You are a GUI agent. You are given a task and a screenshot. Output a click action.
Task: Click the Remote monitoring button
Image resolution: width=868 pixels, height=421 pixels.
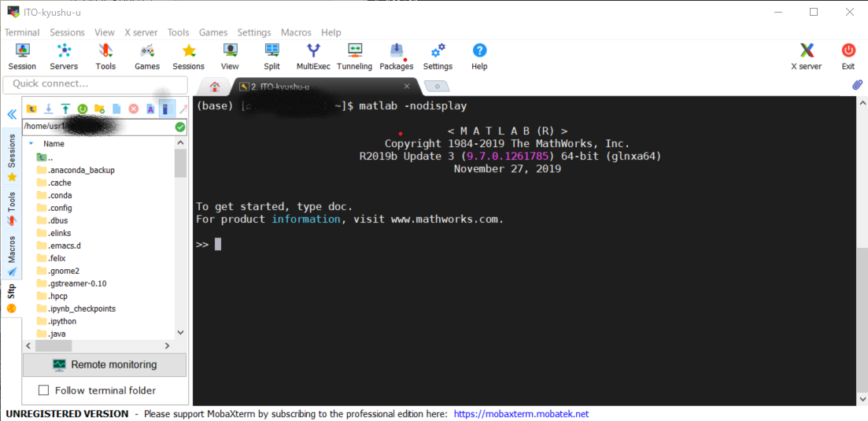tap(105, 364)
